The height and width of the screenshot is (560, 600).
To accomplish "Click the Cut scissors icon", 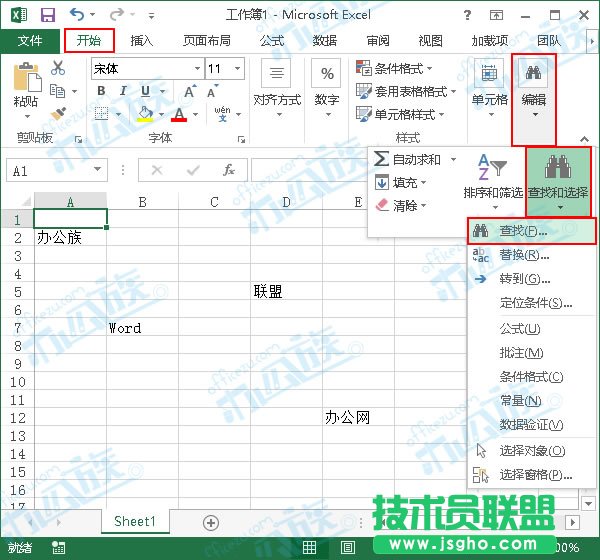I will pos(58,68).
